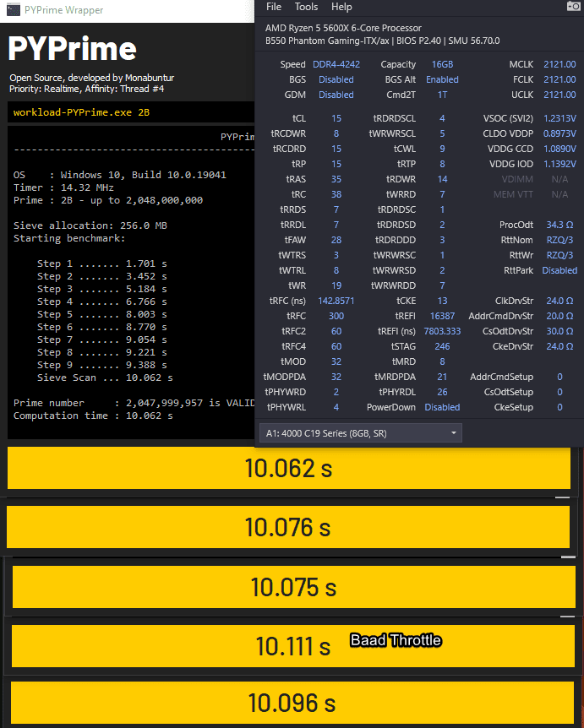The width and height of the screenshot is (584, 728).
Task: Click the ProcOdt 34.3 Ω value
Action: 559,225
